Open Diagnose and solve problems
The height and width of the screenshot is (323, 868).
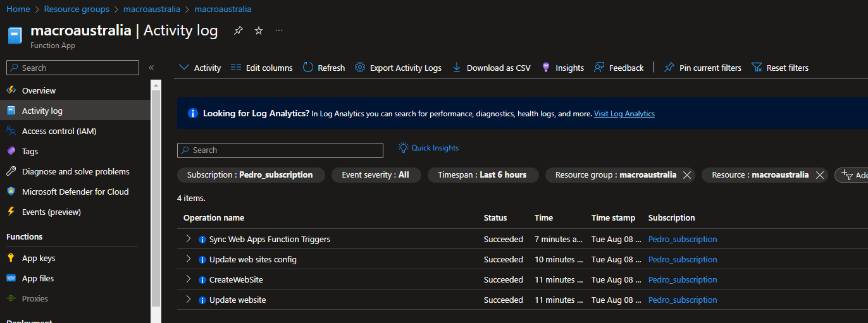(x=75, y=171)
